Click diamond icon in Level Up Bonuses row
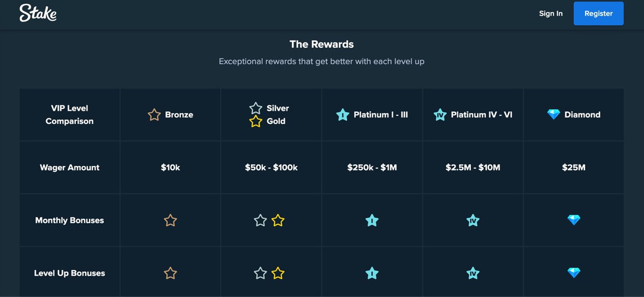Image resolution: width=644 pixels, height=297 pixels. [x=574, y=273]
